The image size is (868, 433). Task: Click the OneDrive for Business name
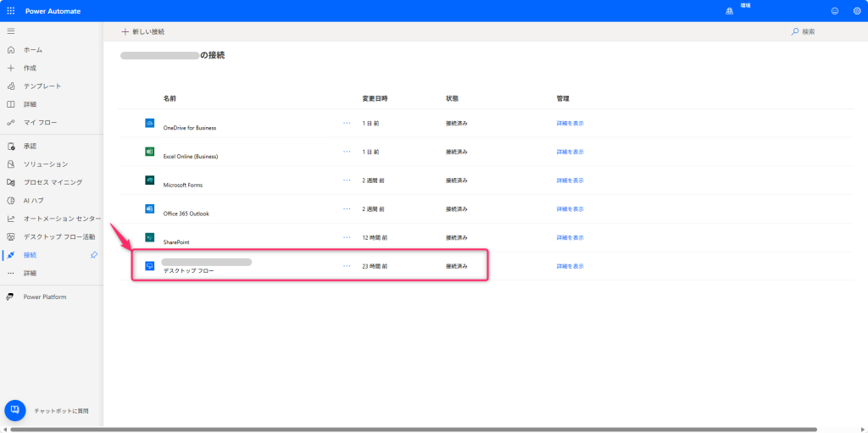tap(189, 128)
